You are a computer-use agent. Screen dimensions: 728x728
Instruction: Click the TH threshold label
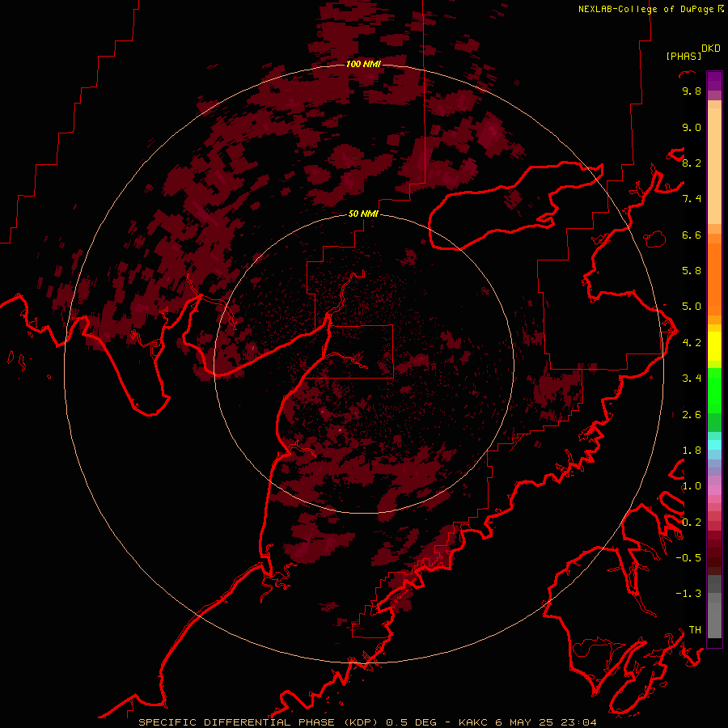coord(695,630)
